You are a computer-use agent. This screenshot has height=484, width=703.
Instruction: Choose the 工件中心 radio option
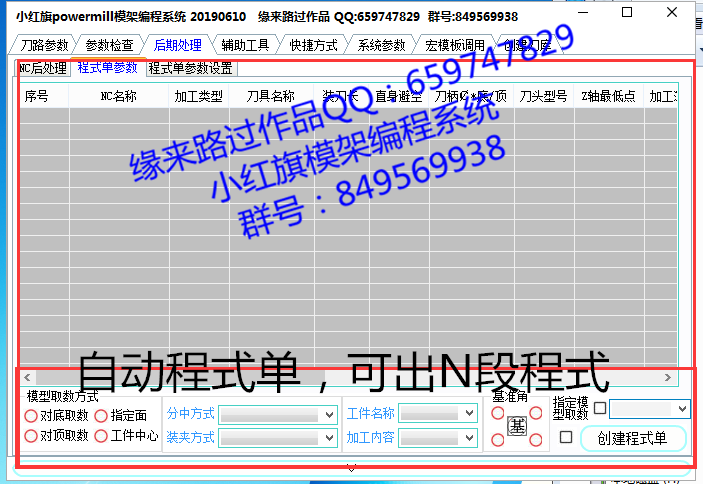(101, 436)
